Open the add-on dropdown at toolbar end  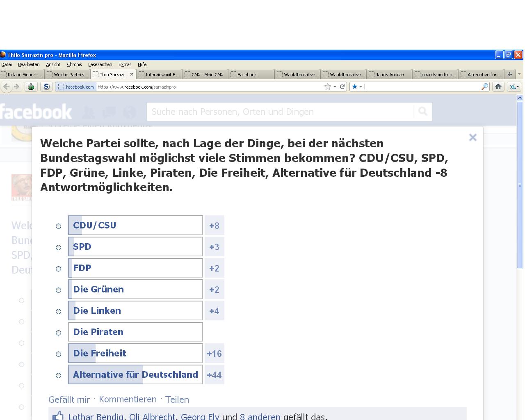(518, 87)
